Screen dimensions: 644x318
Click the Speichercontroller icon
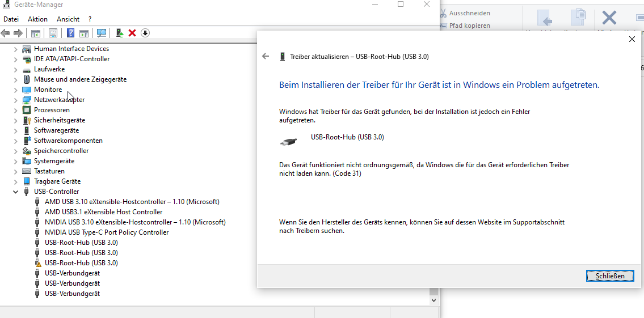tap(27, 151)
